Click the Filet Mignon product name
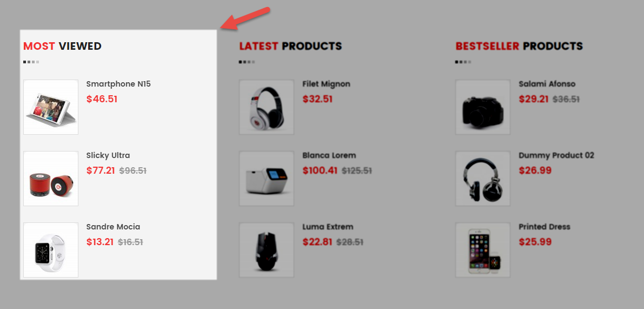644x309 pixels. point(326,84)
